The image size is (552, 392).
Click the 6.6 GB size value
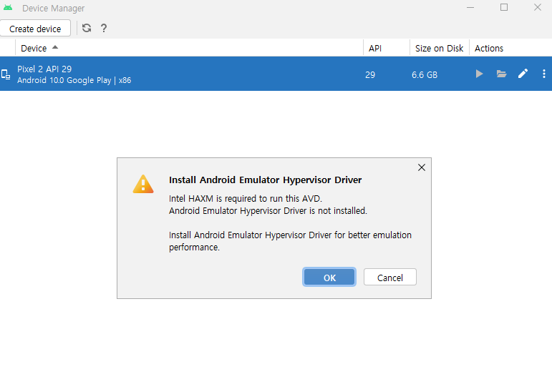425,75
